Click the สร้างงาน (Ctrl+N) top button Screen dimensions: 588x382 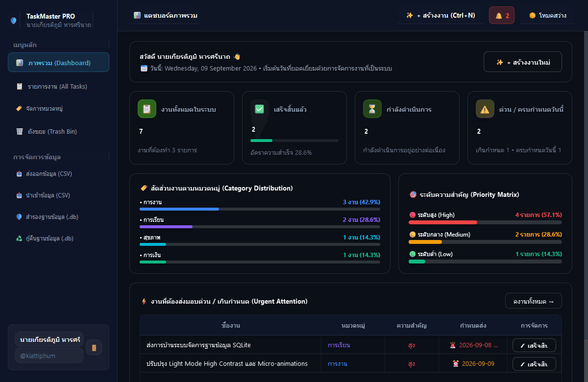(441, 15)
